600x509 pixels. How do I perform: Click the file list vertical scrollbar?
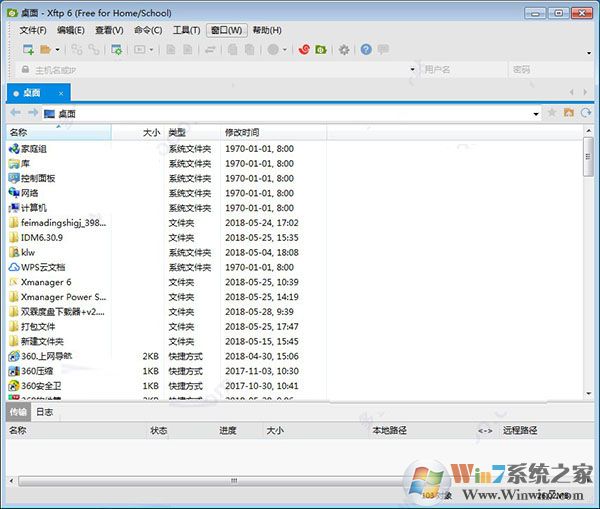588,160
